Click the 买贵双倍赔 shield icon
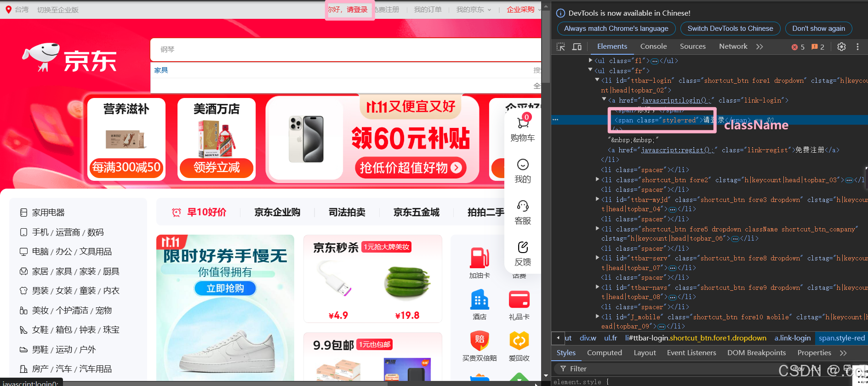Viewport: 868px width, 386px height. pyautogui.click(x=480, y=340)
